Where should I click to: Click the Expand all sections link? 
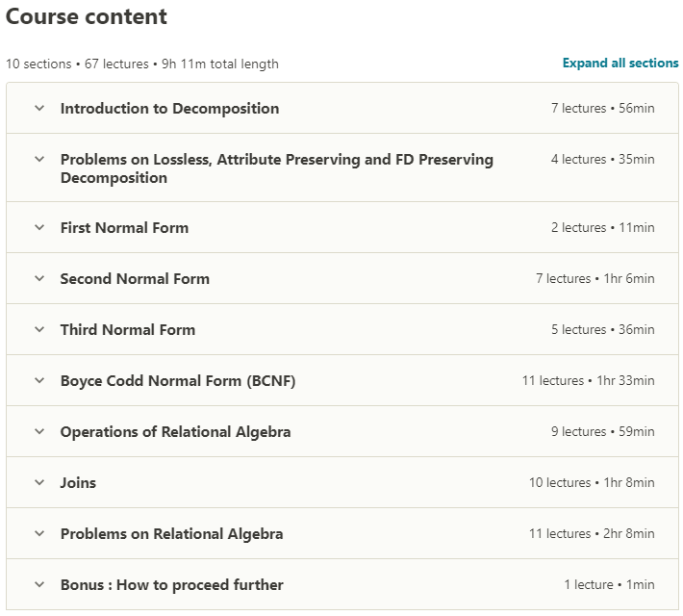pyautogui.click(x=620, y=64)
